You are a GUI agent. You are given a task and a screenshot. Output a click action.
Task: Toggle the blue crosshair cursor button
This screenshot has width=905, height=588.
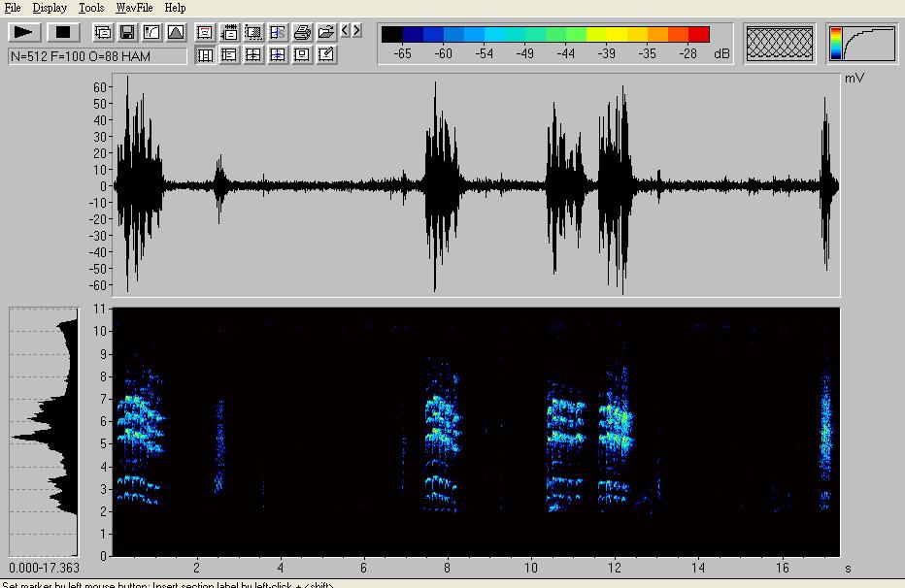point(278,55)
